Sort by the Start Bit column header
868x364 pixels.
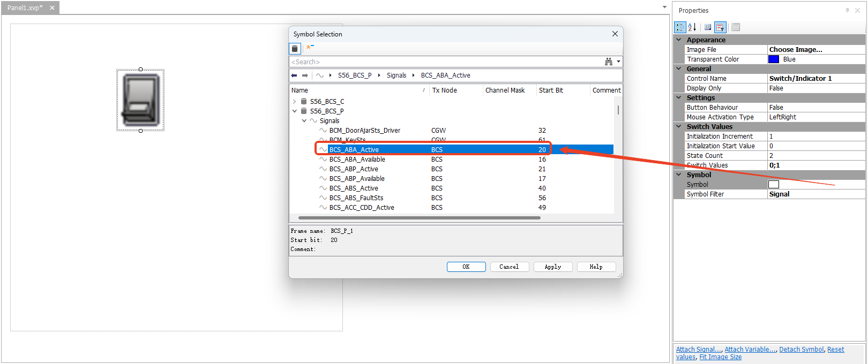pos(563,90)
